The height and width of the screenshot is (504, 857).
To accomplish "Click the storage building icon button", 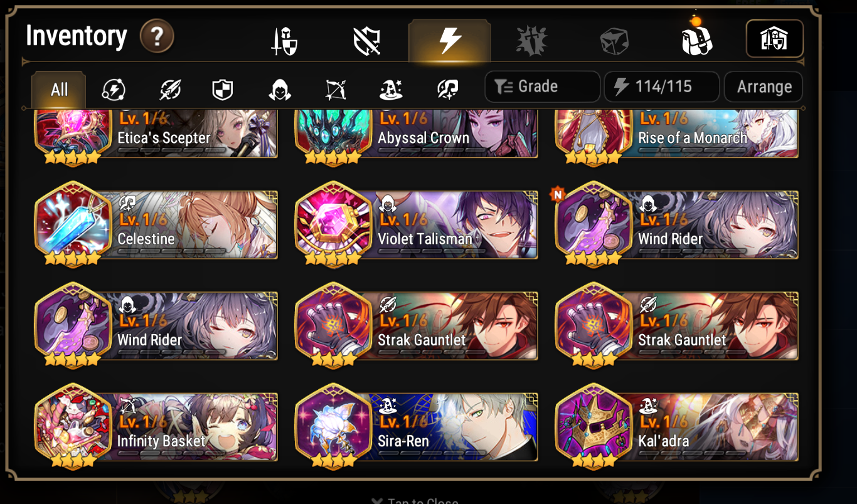I will (x=774, y=39).
